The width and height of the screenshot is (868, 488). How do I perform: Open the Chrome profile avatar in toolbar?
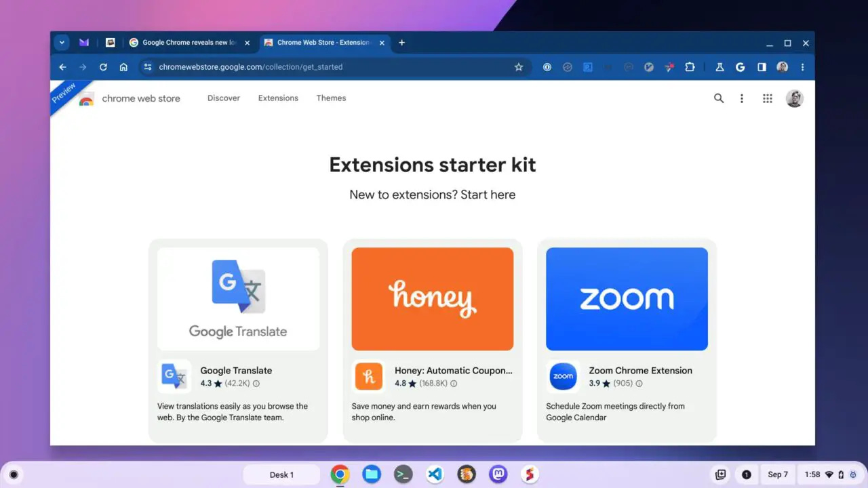tap(783, 67)
